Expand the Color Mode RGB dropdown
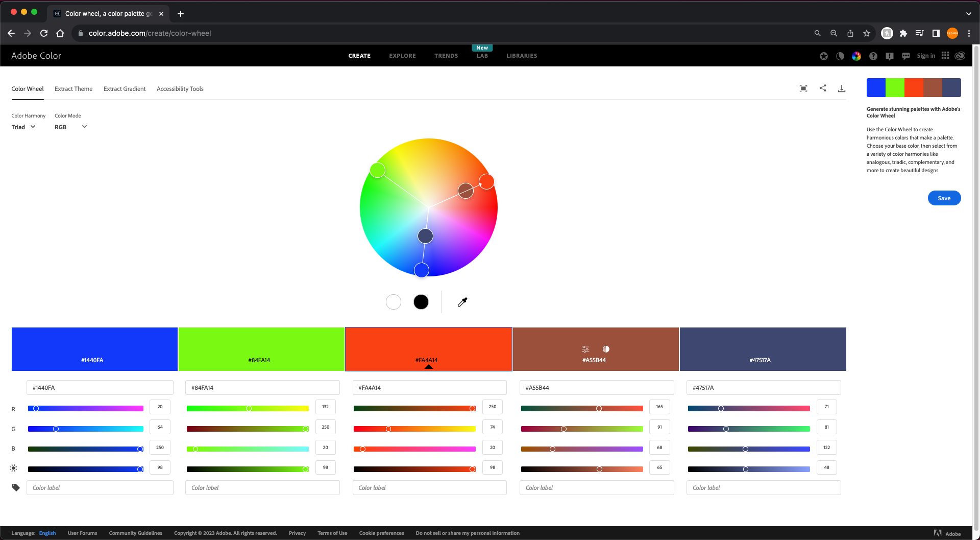The height and width of the screenshot is (540, 980). click(x=71, y=127)
